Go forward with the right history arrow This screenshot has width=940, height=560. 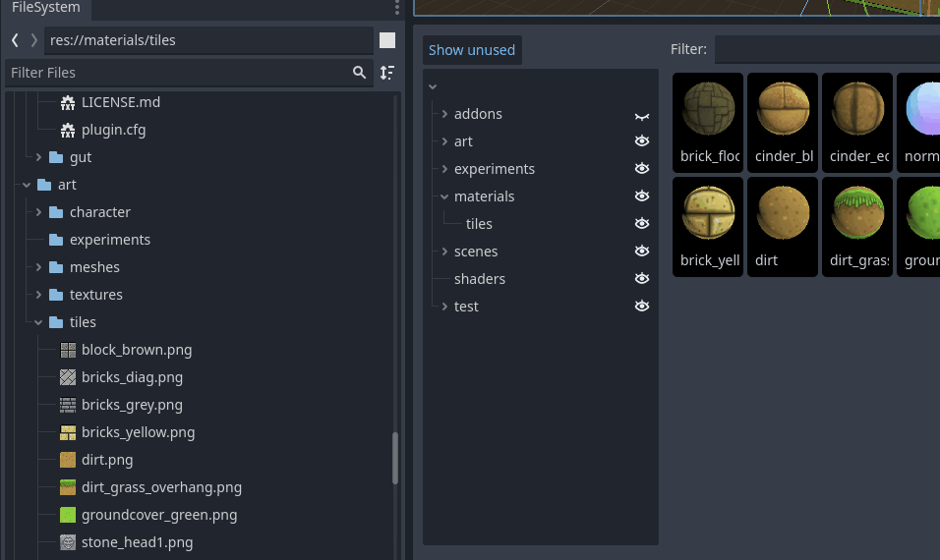tap(34, 40)
